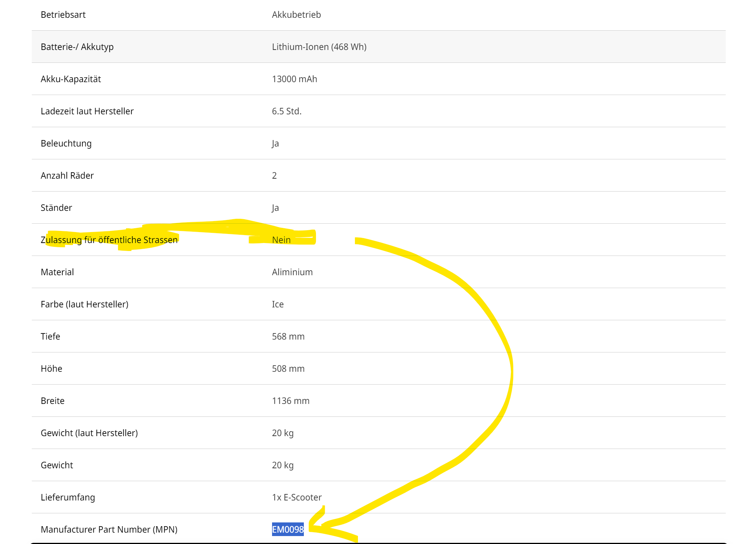Click the 1x E-Scooter Lieferumfang value
This screenshot has height=544, width=756.
pos(297,497)
